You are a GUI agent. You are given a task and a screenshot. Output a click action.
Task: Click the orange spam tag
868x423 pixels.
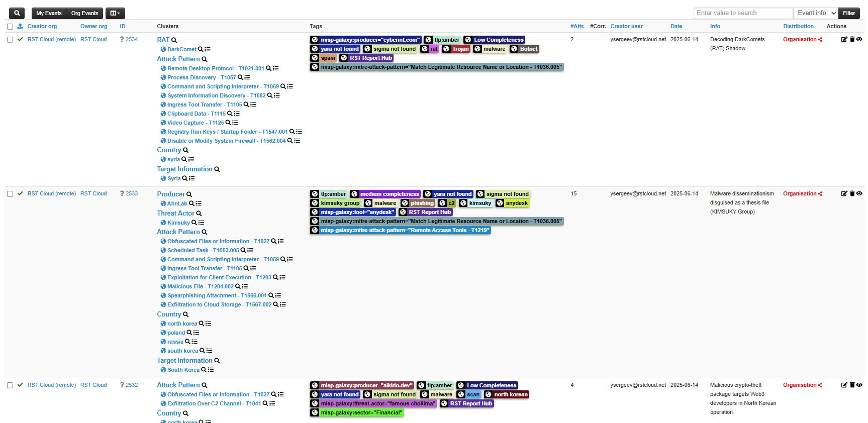tap(328, 58)
